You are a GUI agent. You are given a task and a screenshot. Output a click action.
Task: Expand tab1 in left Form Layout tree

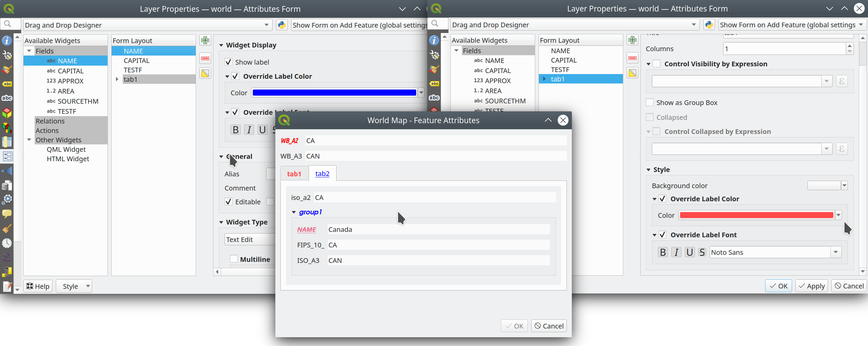point(117,79)
